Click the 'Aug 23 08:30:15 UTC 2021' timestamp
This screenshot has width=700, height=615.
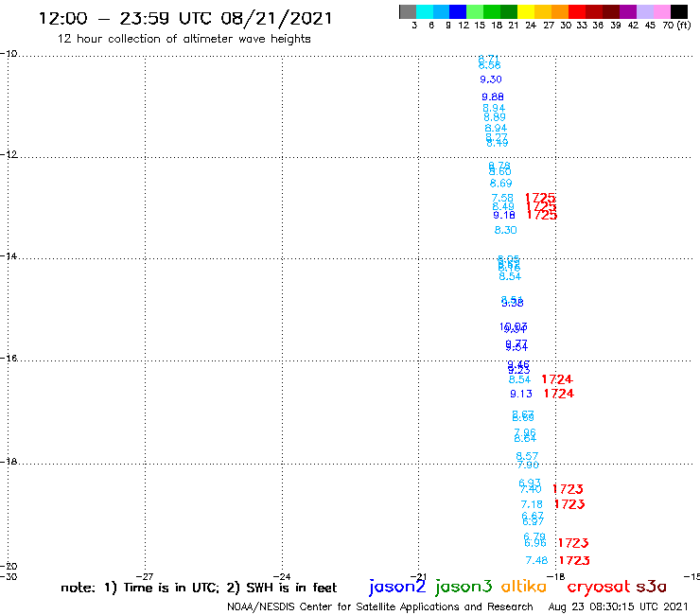618,606
